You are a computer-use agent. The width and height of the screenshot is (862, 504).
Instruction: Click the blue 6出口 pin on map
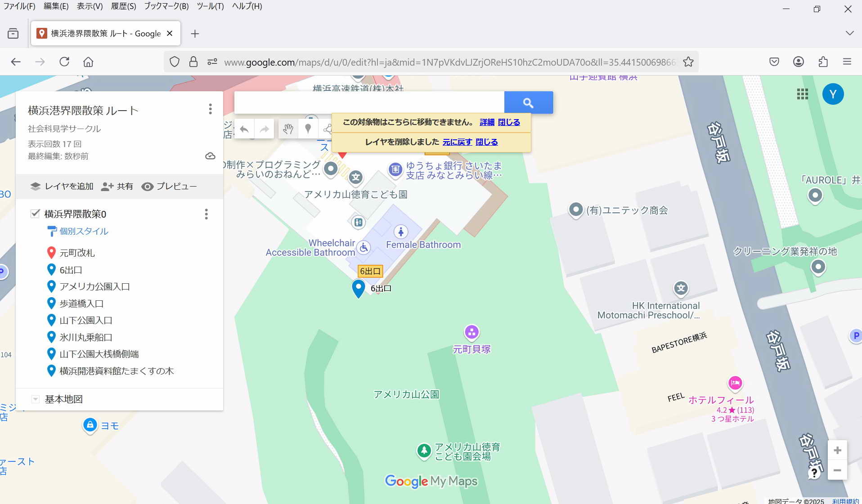358,288
